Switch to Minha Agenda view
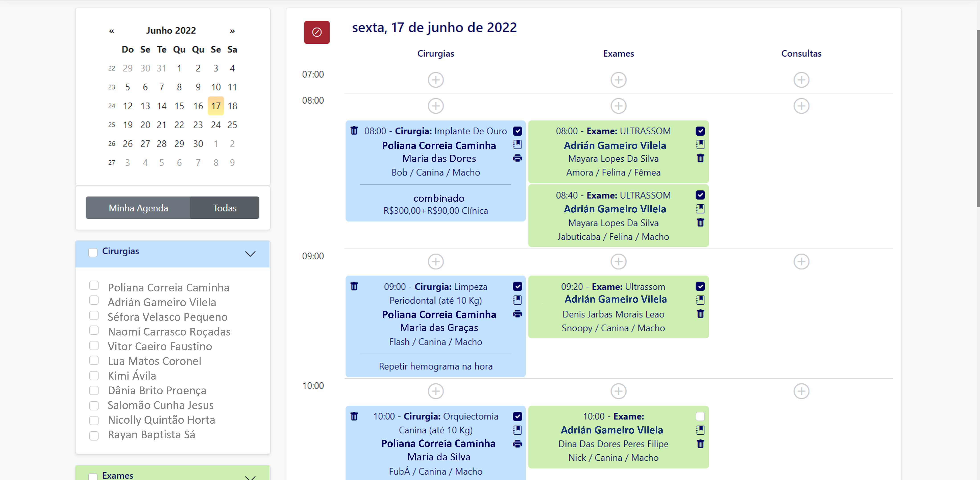 [138, 208]
